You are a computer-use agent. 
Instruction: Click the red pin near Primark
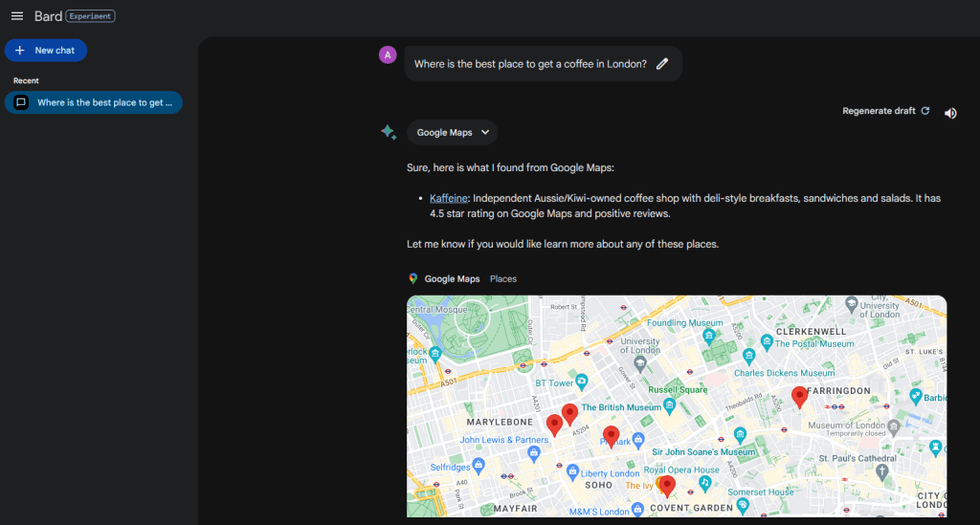612,436
